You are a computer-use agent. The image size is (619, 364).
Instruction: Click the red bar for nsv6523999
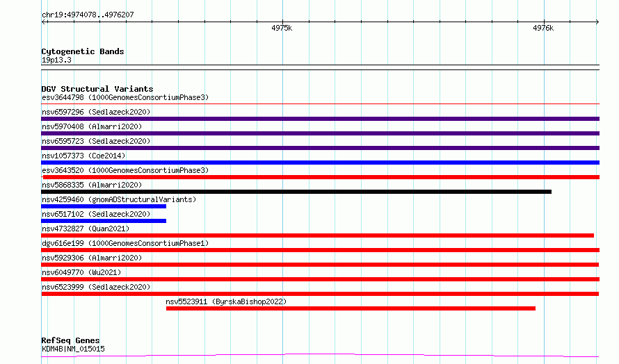(x=320, y=294)
